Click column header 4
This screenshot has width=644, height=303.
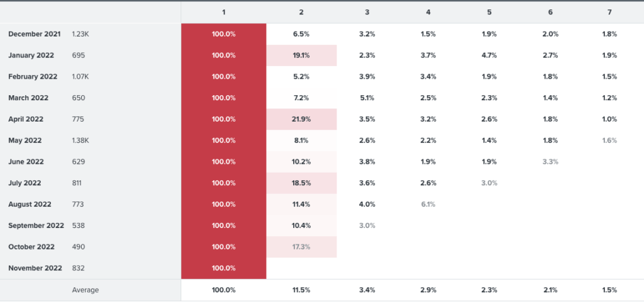click(428, 13)
